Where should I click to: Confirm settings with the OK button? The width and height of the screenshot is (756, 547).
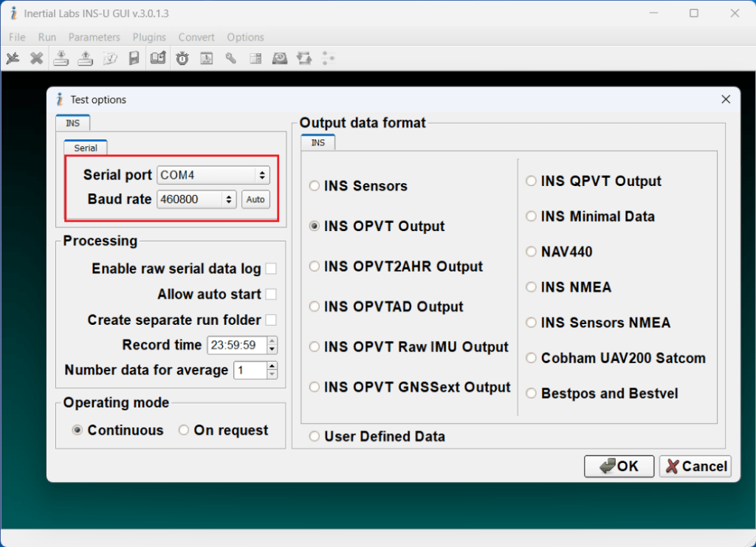click(619, 466)
